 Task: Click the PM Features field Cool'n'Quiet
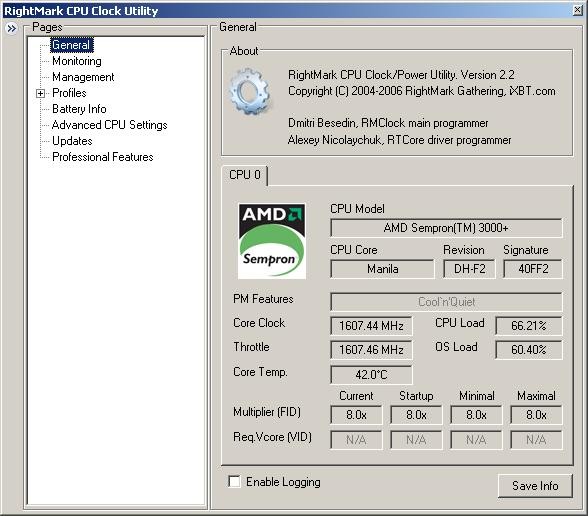[446, 302]
